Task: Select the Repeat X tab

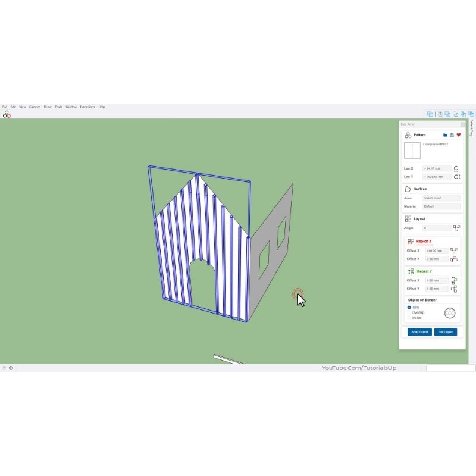Action: tap(424, 242)
